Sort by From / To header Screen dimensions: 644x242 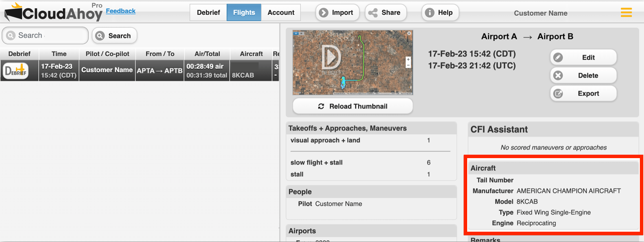[160, 54]
